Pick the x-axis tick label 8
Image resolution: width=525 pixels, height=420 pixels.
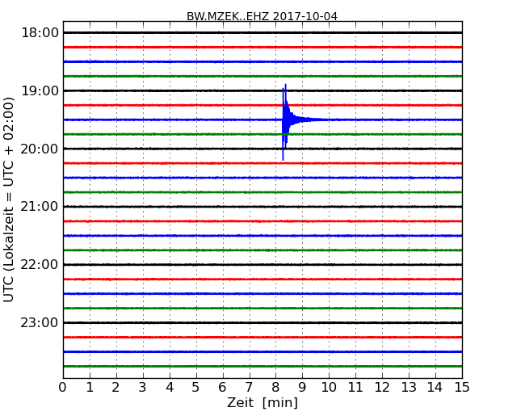275,388
